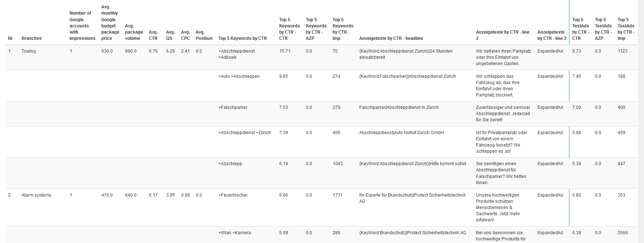Click budget price value 630.0
This screenshot has width=644, height=243.
tap(107, 51)
